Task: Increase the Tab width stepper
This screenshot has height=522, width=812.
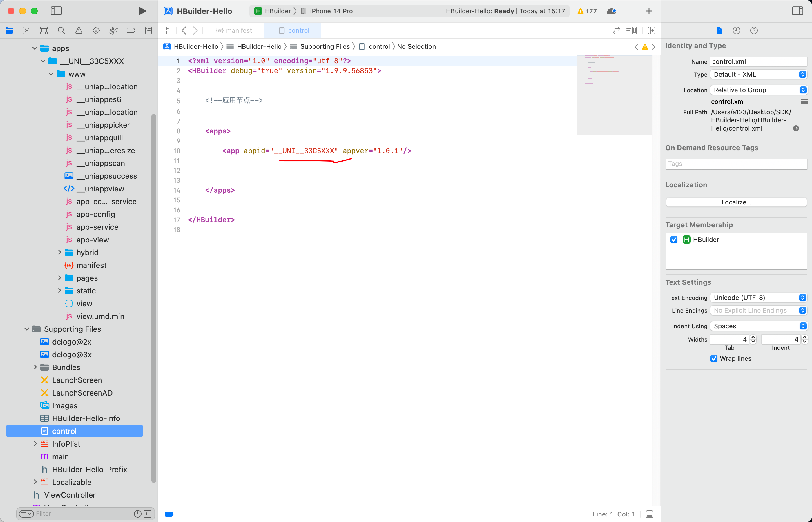Action: (x=753, y=337)
